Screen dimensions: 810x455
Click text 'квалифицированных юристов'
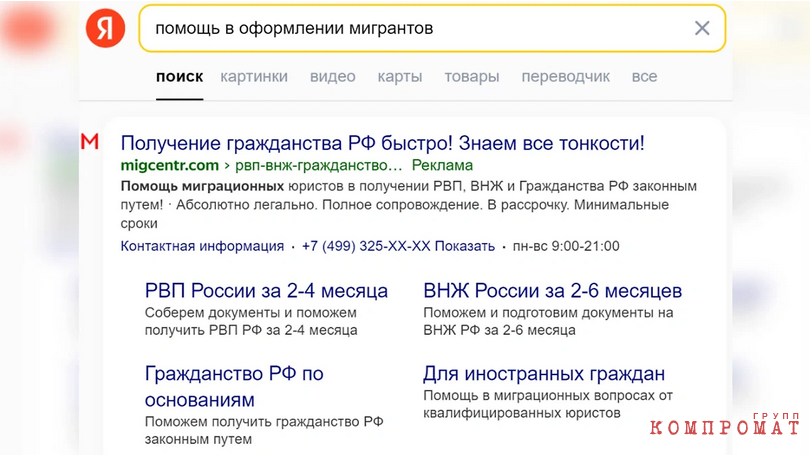(x=522, y=413)
